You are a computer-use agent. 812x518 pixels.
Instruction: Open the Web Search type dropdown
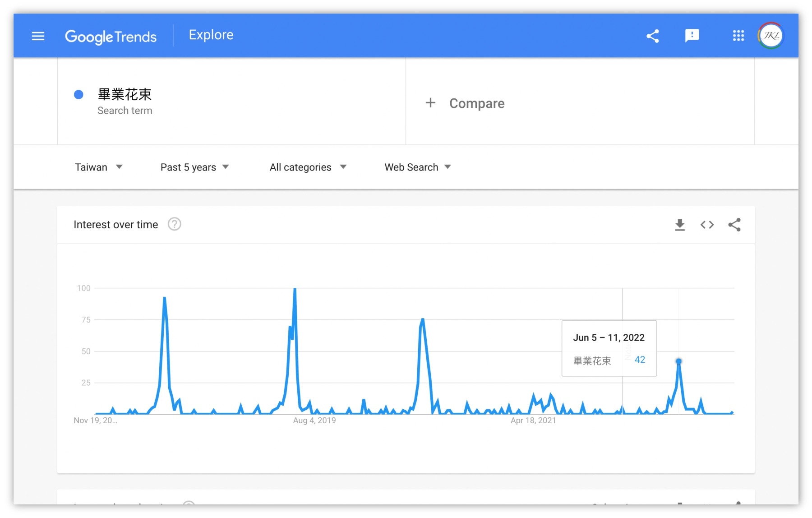point(417,167)
